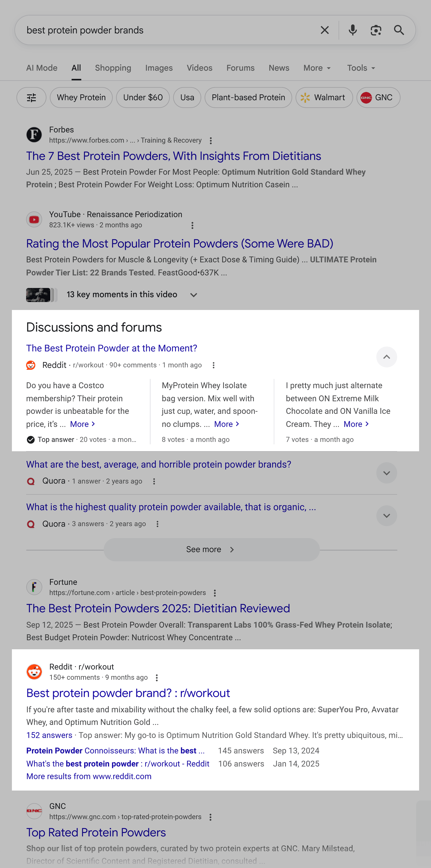Enable the Plant-based Protein filter chip
431x868 pixels.
[248, 98]
